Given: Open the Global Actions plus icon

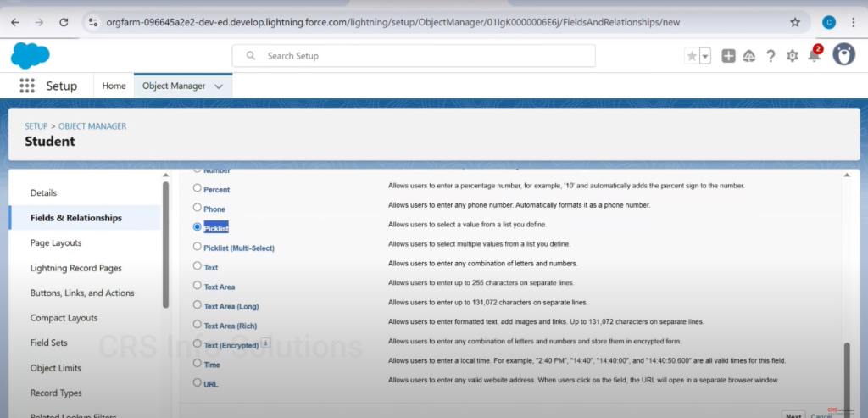Looking at the screenshot, I should (x=728, y=56).
